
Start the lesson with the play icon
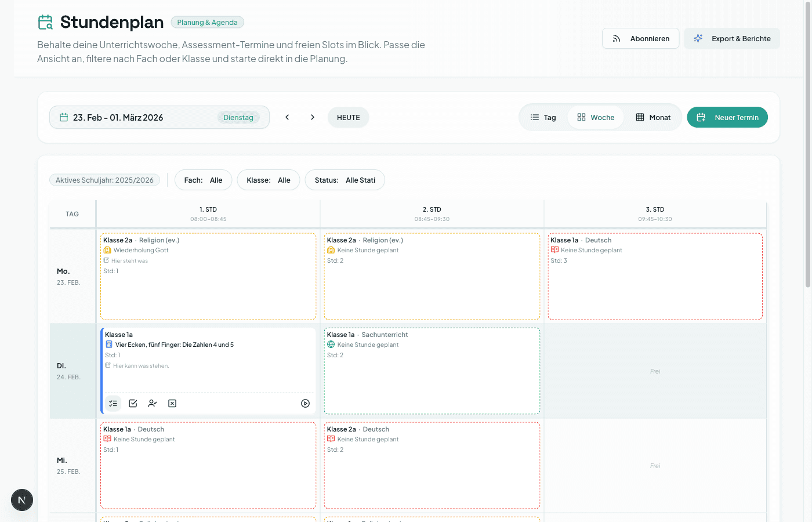[x=306, y=404]
